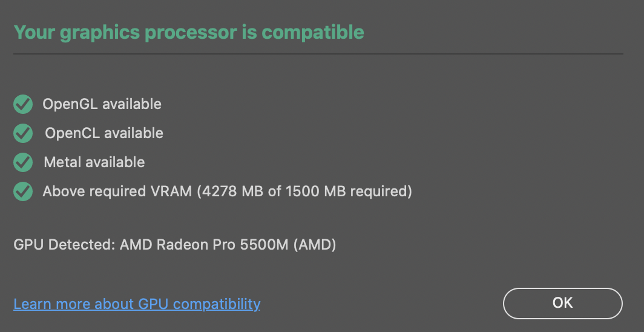This screenshot has height=332, width=644.
Task: Click the horizontal divider under the heading
Action: 318,54
